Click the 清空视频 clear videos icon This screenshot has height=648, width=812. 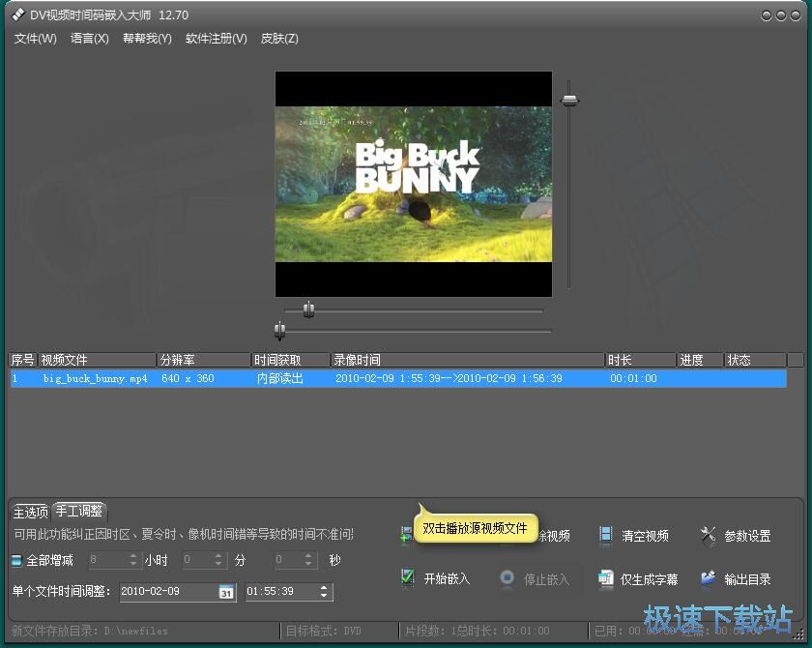pos(605,535)
